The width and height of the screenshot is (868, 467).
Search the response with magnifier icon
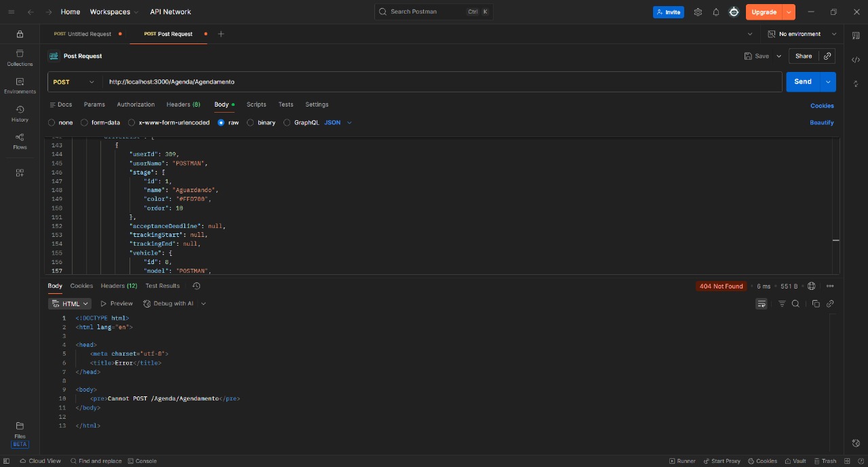(x=795, y=303)
